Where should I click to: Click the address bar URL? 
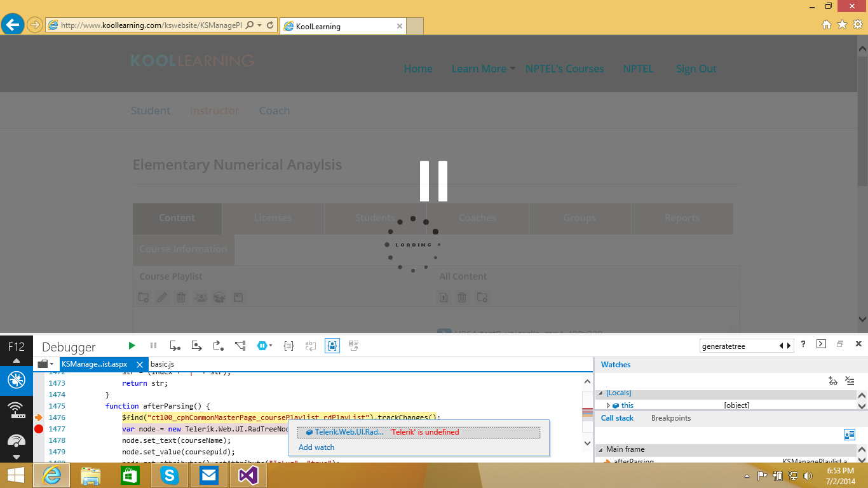click(x=151, y=25)
